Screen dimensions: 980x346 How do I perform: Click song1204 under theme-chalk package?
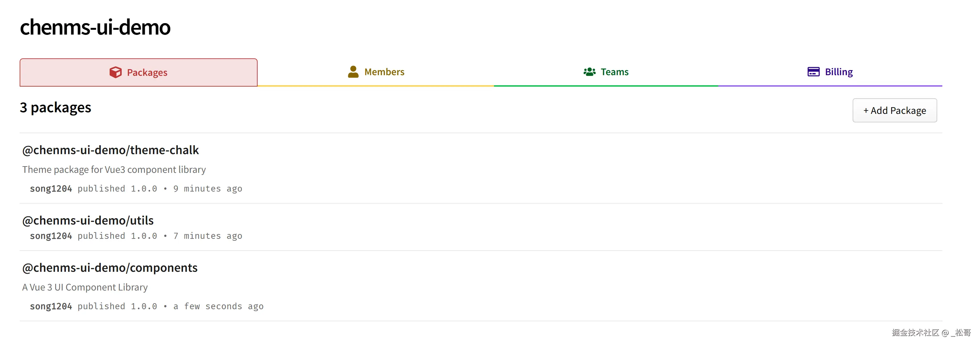pos(51,189)
